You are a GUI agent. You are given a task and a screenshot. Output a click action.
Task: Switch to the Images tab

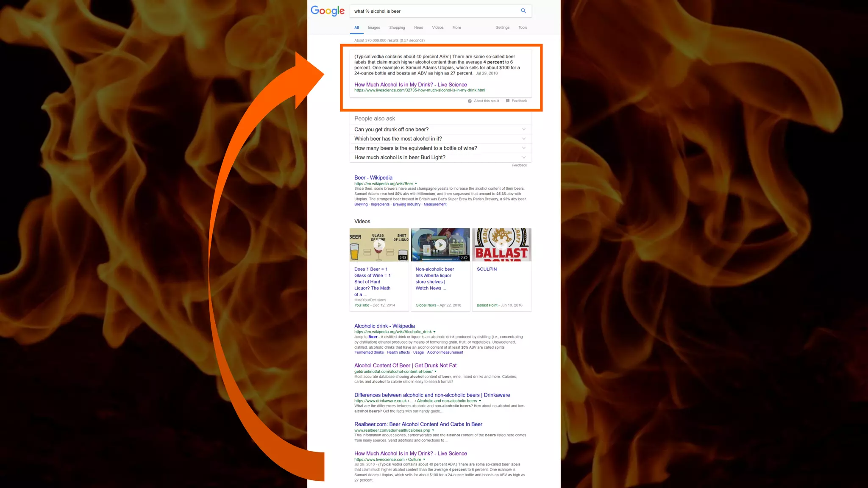click(x=374, y=28)
